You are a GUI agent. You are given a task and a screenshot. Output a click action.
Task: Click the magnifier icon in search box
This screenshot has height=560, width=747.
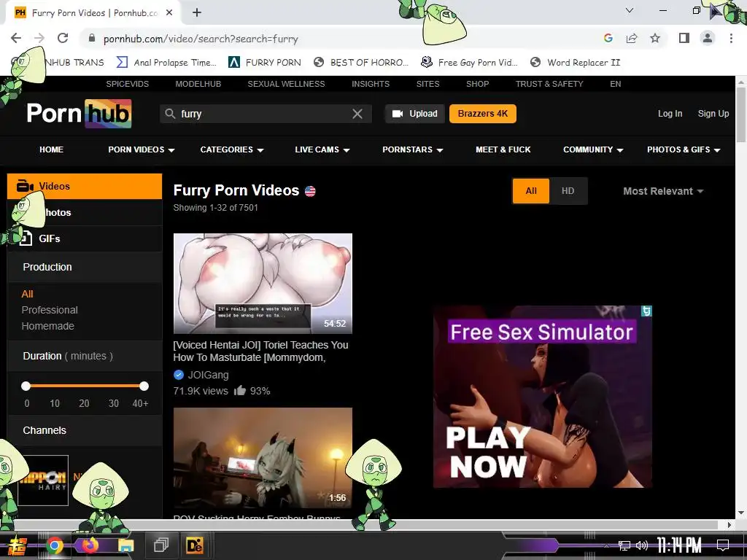tap(170, 114)
